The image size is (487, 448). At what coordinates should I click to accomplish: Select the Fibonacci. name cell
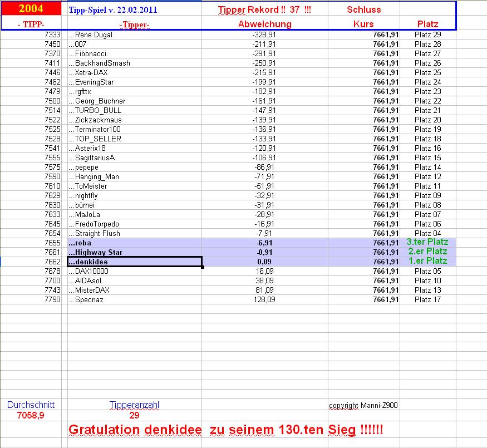pos(135,54)
